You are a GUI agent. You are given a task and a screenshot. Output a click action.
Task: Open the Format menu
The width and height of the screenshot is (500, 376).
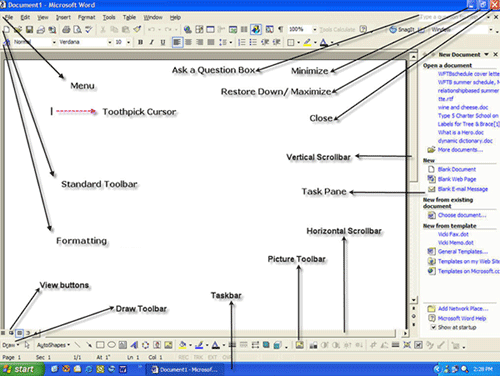point(87,17)
